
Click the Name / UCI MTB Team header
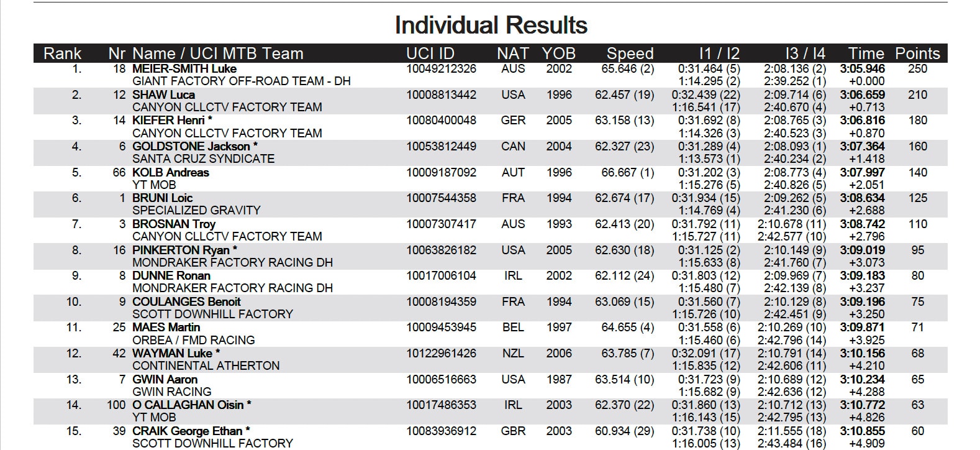coord(217,53)
